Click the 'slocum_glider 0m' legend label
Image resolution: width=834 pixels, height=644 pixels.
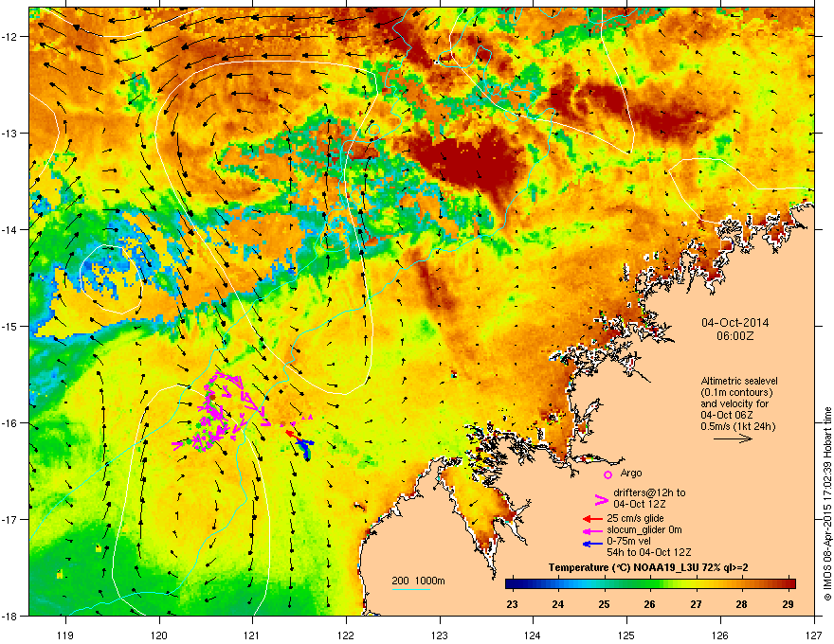[644, 529]
